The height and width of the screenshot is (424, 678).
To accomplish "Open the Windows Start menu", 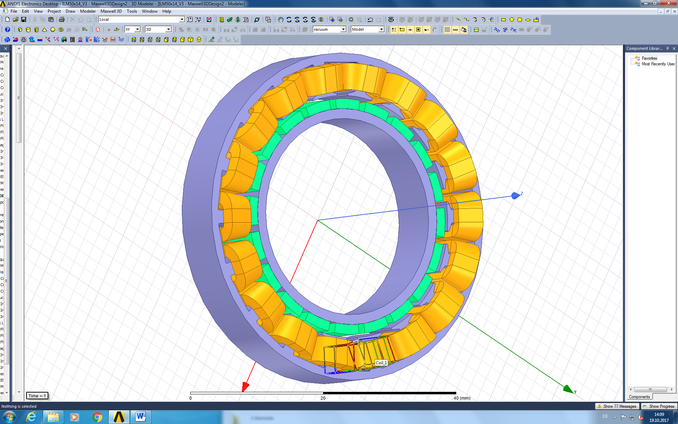I will tap(9, 417).
